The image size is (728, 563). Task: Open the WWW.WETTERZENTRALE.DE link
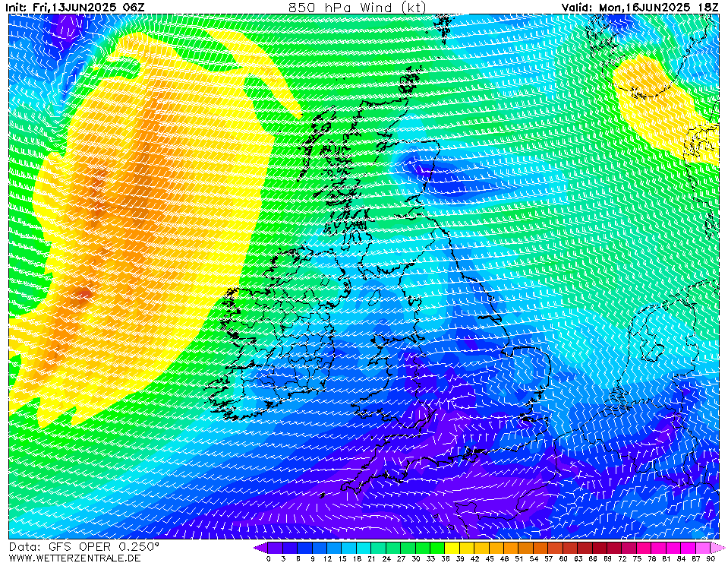74,558
